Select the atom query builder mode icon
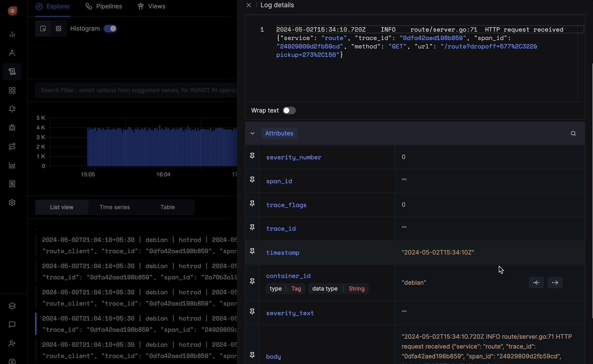 pyautogui.click(x=59, y=29)
